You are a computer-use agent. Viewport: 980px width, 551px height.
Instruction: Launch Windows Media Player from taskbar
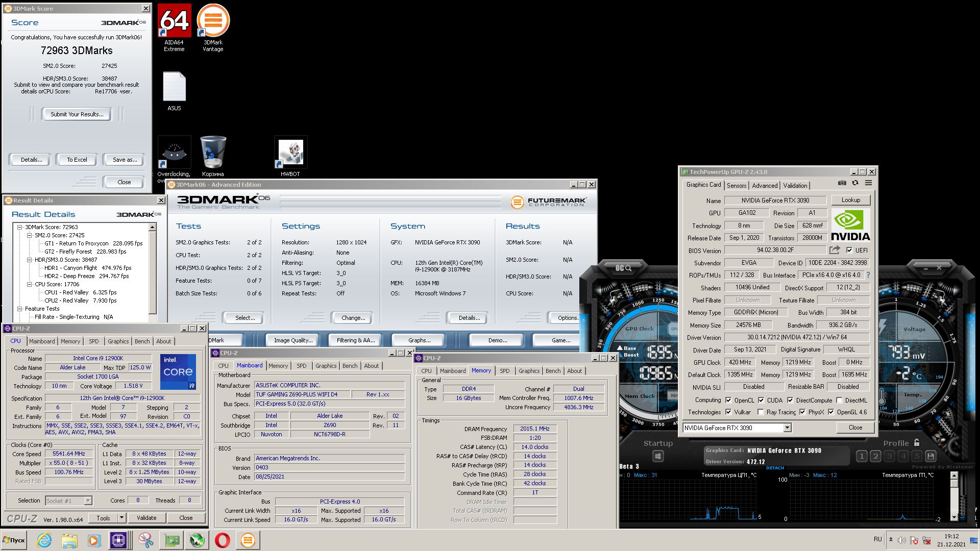[93, 540]
